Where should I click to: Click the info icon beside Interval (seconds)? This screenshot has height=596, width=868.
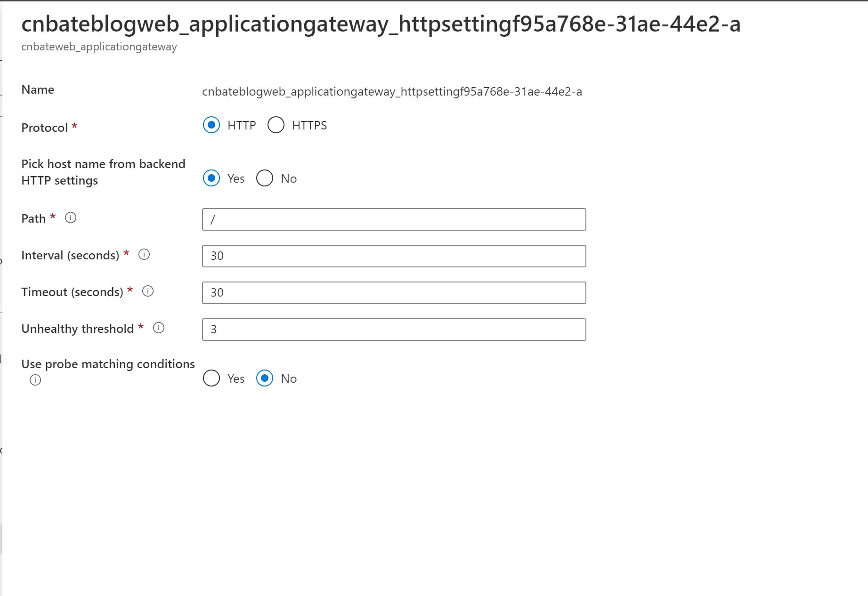coord(145,255)
